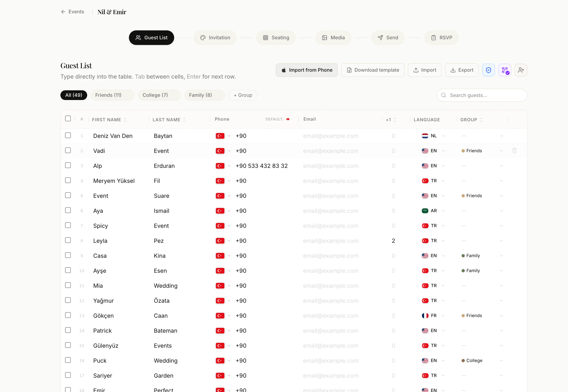Viewport: 568px width, 392px height.
Task: Click the phone number +90 533 432 83 32
Action: (262, 166)
